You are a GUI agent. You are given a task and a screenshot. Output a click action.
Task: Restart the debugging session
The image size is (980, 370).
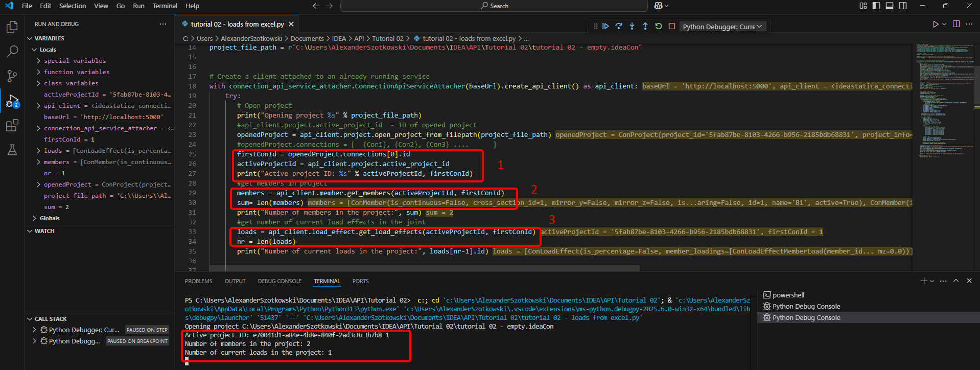(659, 26)
